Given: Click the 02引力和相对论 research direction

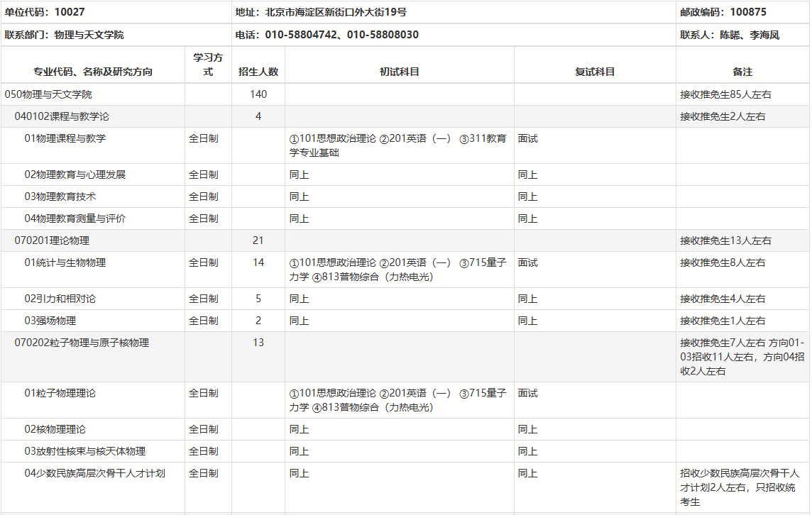Looking at the screenshot, I should 60,299.
